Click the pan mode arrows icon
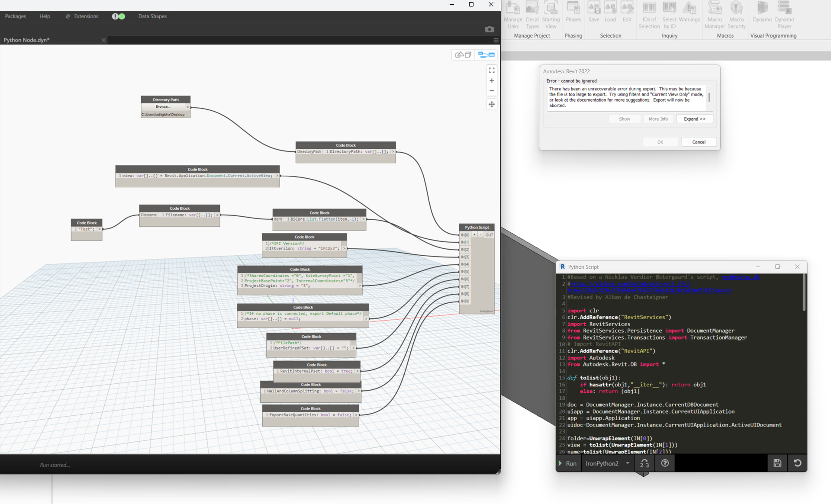This screenshot has width=831, height=504. (x=492, y=104)
